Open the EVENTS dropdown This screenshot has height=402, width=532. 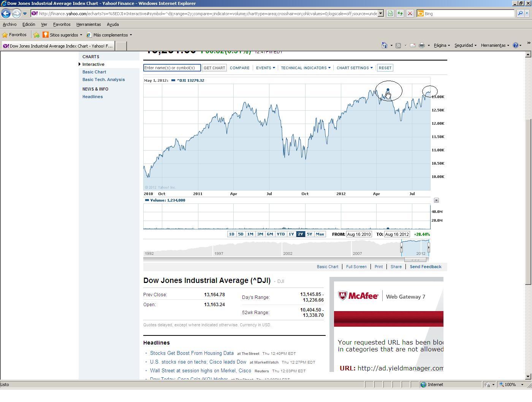(265, 68)
